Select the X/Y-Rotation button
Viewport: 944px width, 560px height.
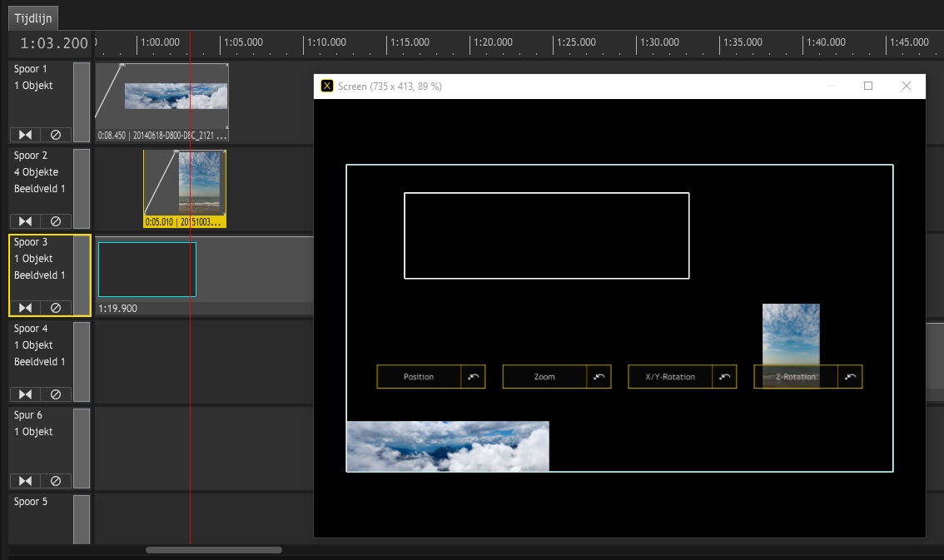pos(670,377)
